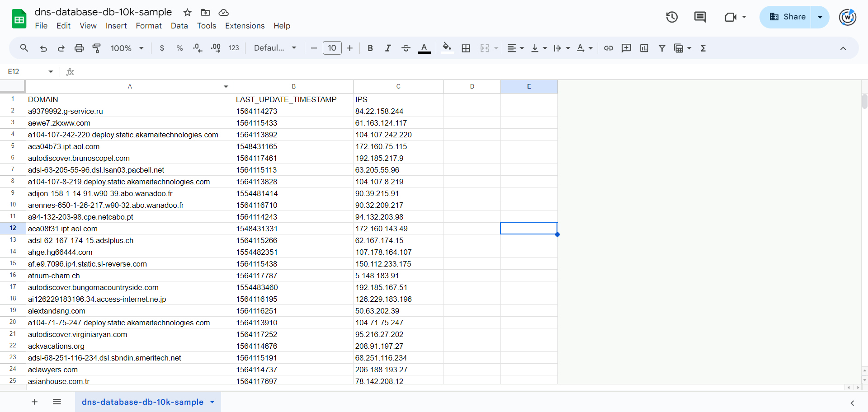Open the font family dropdown

coord(275,48)
